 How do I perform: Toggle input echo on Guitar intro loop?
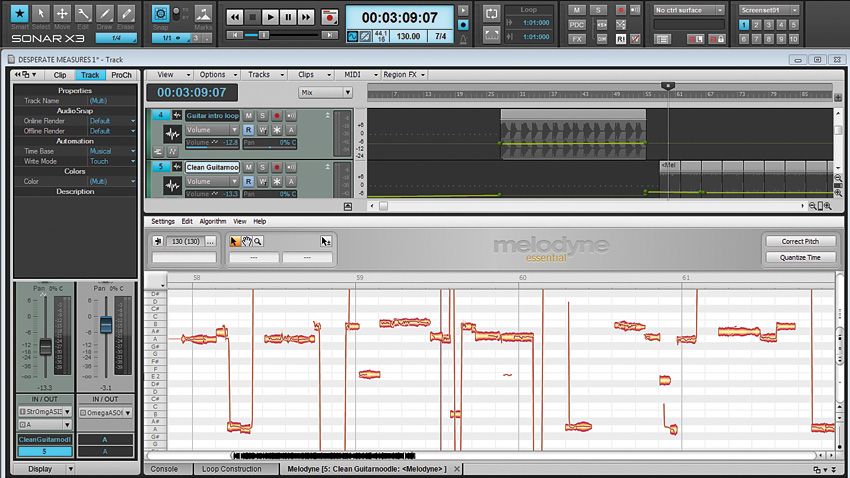(x=291, y=115)
